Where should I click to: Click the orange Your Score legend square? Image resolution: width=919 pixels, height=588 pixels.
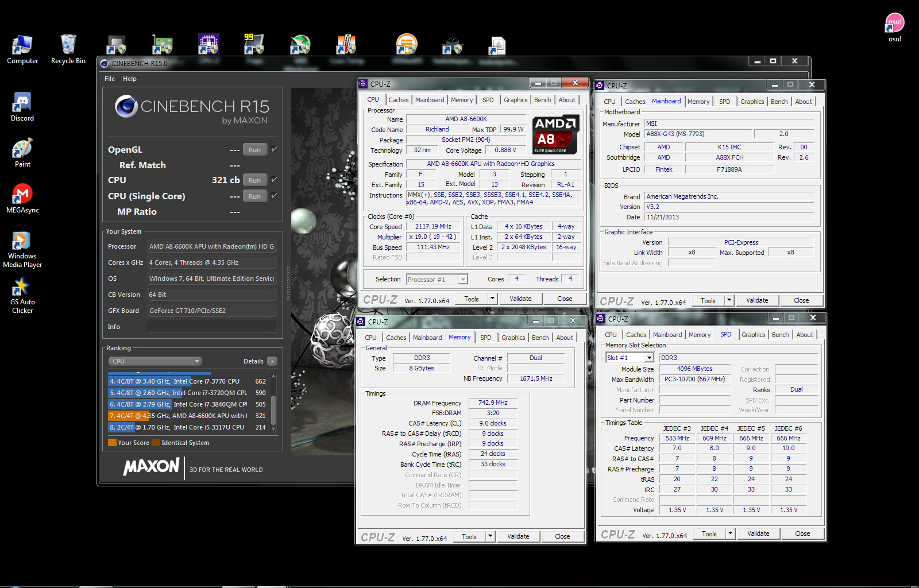[112, 443]
